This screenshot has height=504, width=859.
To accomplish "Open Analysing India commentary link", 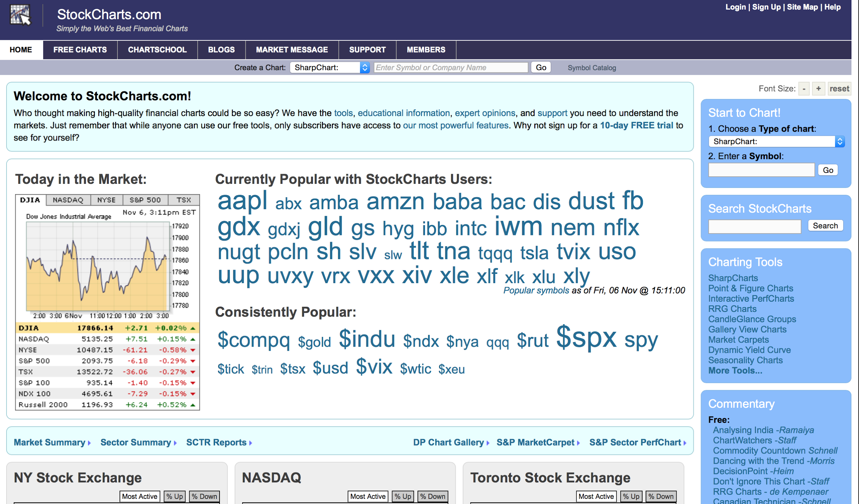I will click(x=763, y=430).
